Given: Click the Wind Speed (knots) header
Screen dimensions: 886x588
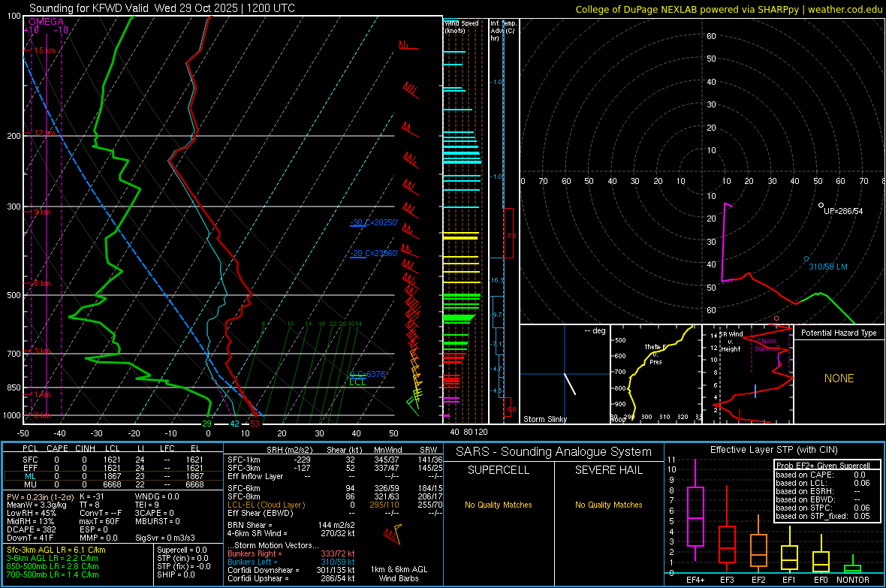Looking at the screenshot, I should coord(461,26).
